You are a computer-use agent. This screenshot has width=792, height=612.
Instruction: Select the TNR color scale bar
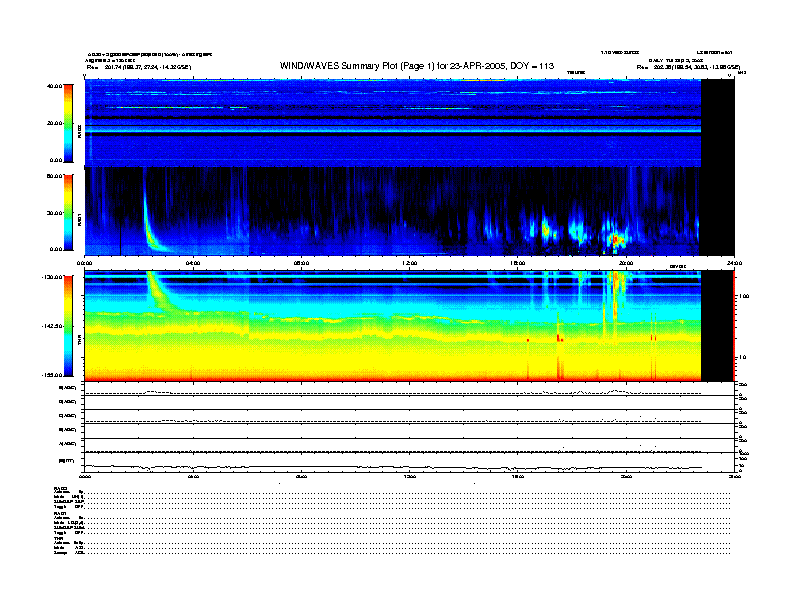pos(68,326)
